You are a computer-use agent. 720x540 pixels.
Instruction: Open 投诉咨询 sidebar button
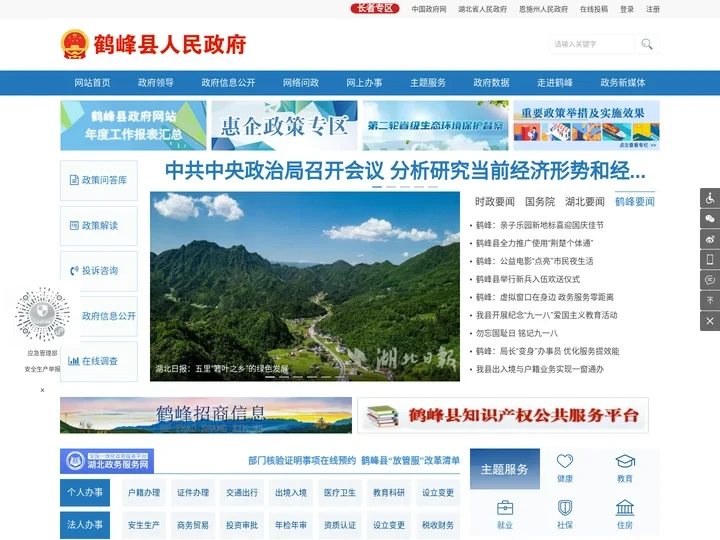(x=99, y=270)
